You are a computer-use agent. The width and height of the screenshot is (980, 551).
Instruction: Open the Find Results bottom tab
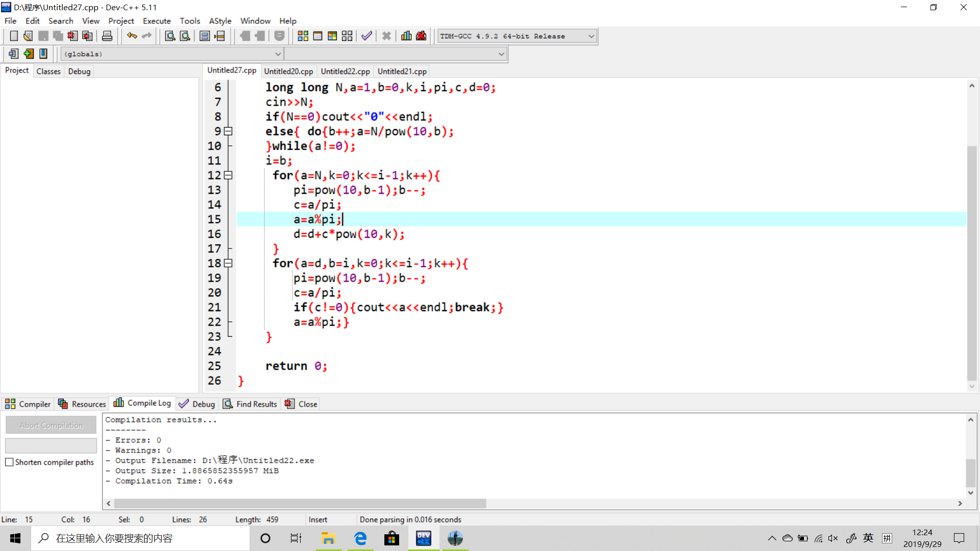[250, 404]
